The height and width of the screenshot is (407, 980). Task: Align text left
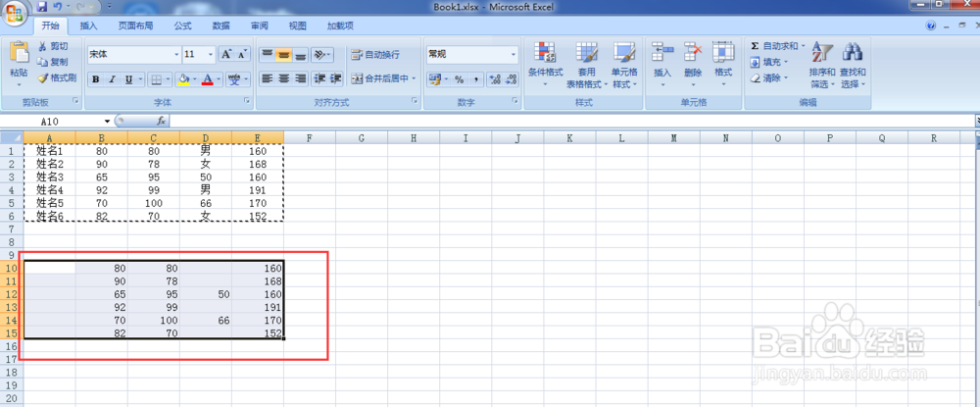(267, 78)
